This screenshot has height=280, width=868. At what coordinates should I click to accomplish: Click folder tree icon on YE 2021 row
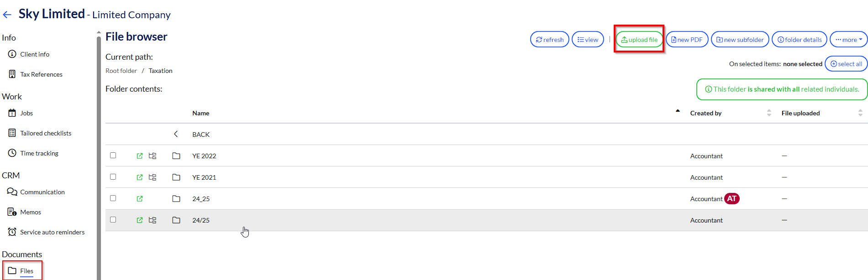(x=153, y=177)
